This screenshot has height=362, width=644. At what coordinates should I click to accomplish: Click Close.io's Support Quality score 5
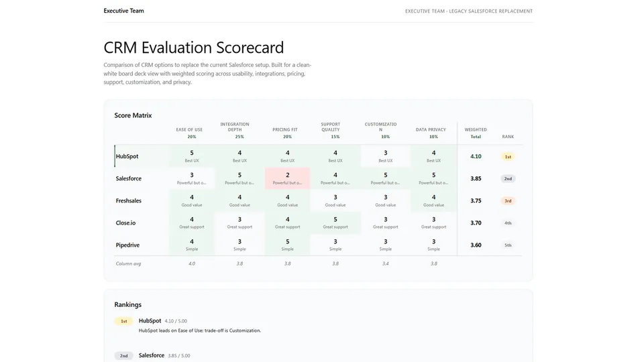[335, 219]
